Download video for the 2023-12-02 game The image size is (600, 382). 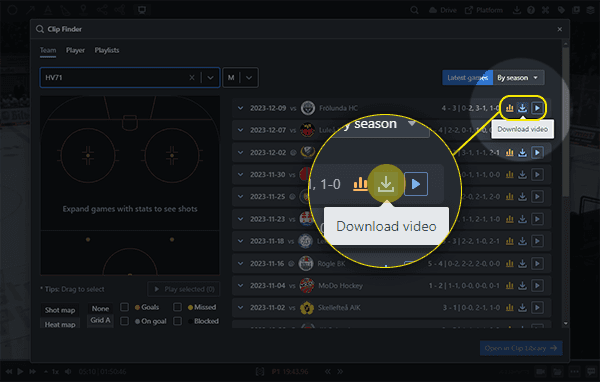pos(522,153)
